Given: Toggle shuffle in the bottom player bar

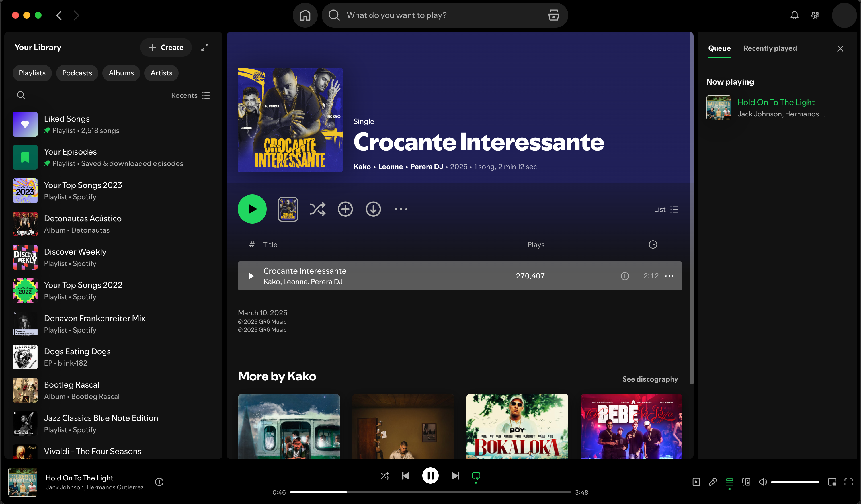Looking at the screenshot, I should [x=384, y=476].
